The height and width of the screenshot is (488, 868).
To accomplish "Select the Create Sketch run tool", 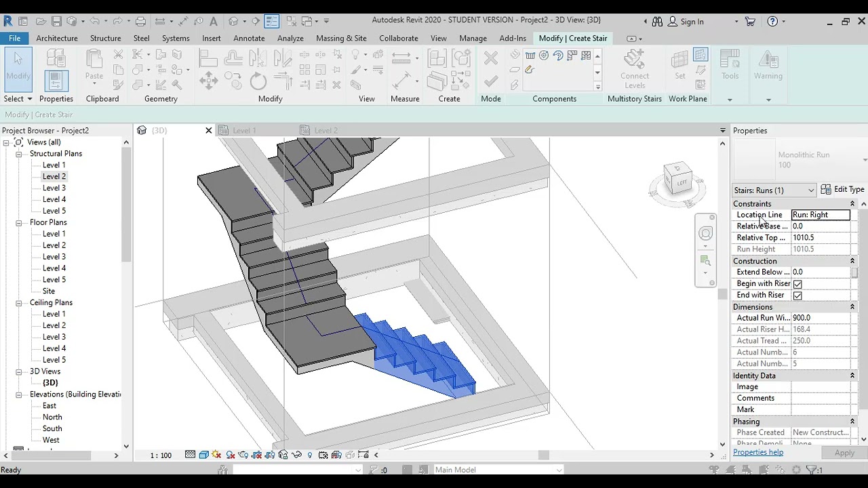I will [530, 69].
